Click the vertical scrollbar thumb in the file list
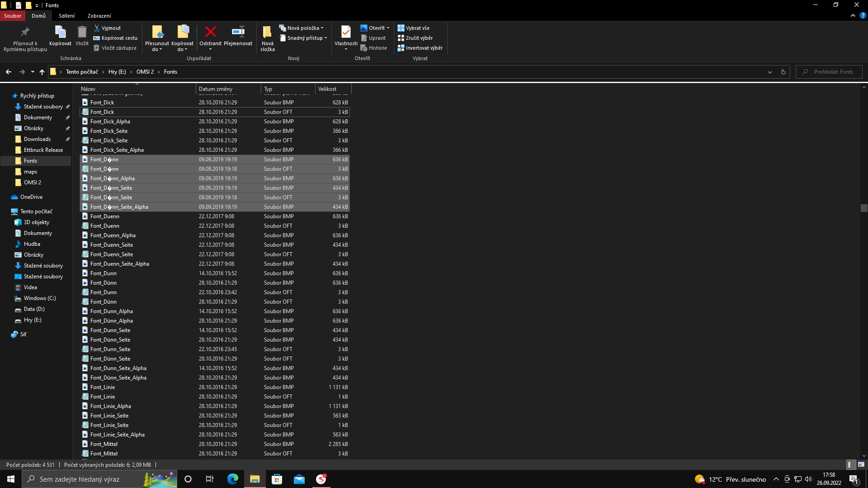 pos(864,208)
